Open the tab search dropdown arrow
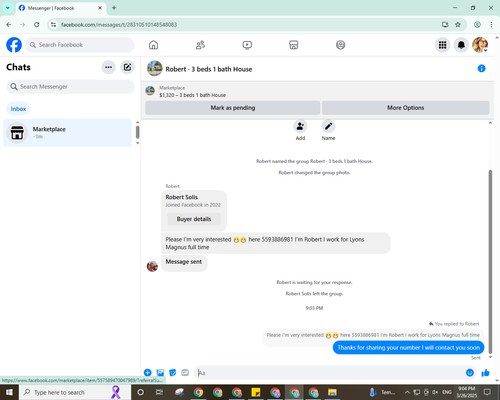The width and height of the screenshot is (500, 400). coord(8,8)
